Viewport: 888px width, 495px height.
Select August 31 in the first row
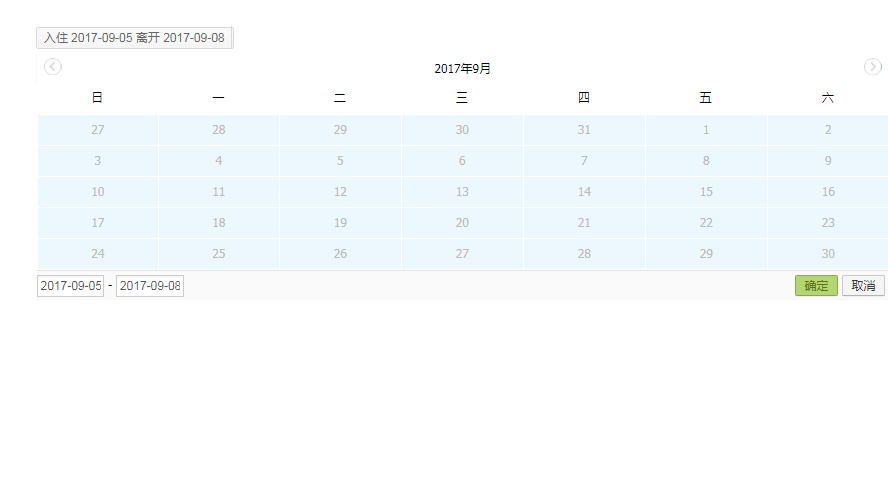click(x=584, y=130)
